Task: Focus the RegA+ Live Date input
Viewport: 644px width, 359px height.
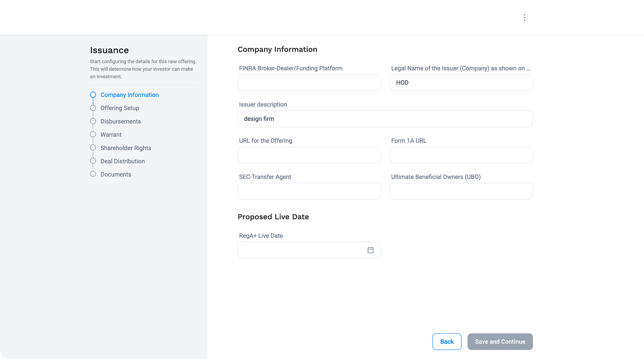Action: 309,250
